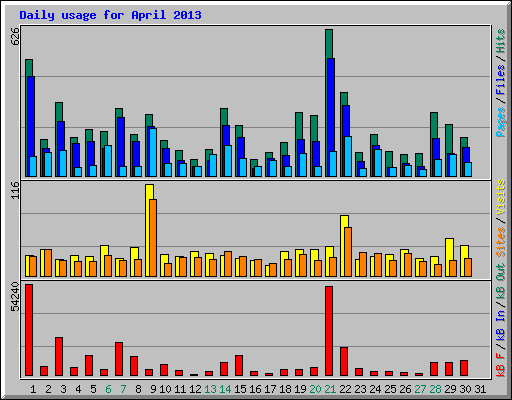Click green day 7 label
This screenshot has height=400, width=512.
123,389
